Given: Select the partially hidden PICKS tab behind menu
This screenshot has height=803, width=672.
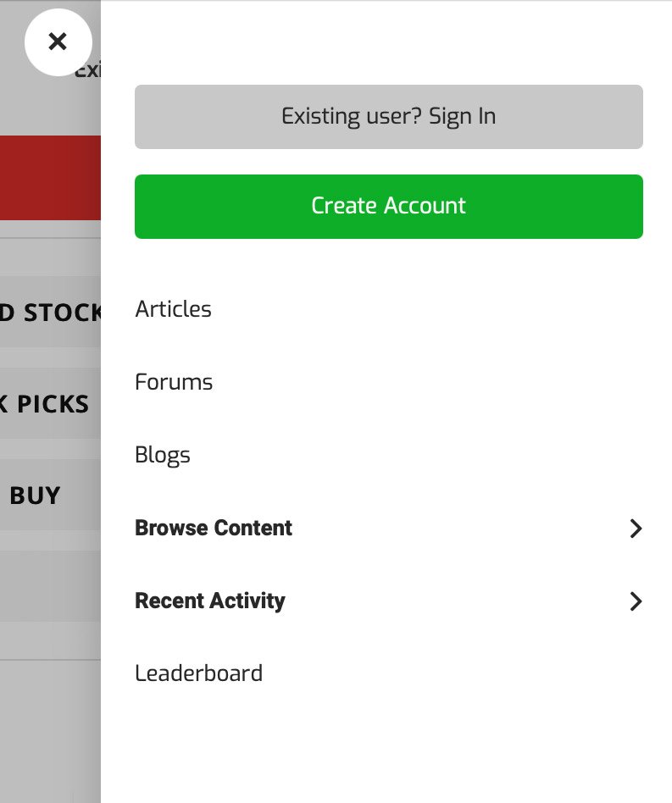Looking at the screenshot, I should point(47,404).
